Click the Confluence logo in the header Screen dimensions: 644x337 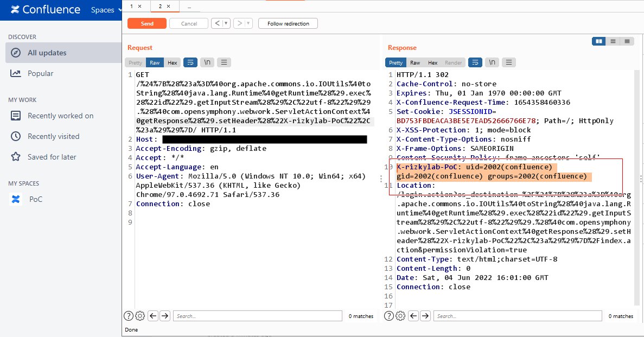(x=46, y=9)
